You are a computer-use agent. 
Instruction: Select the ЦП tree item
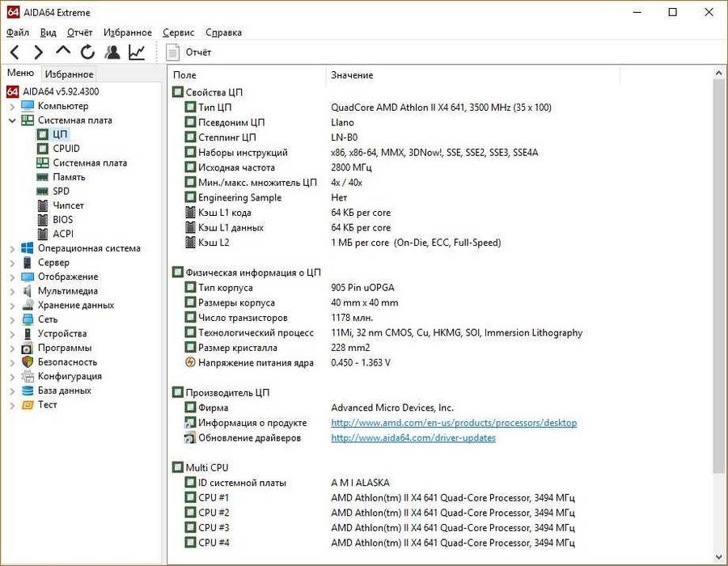click(59, 134)
